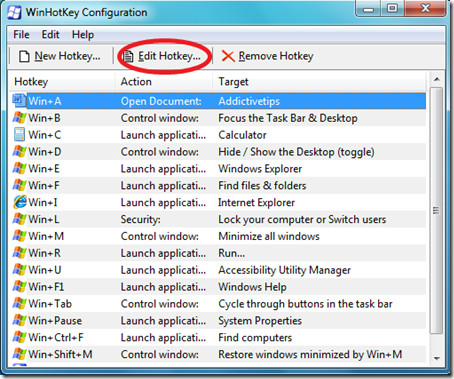Click the Internet Explorer icon for Win+I

[x=20, y=202]
